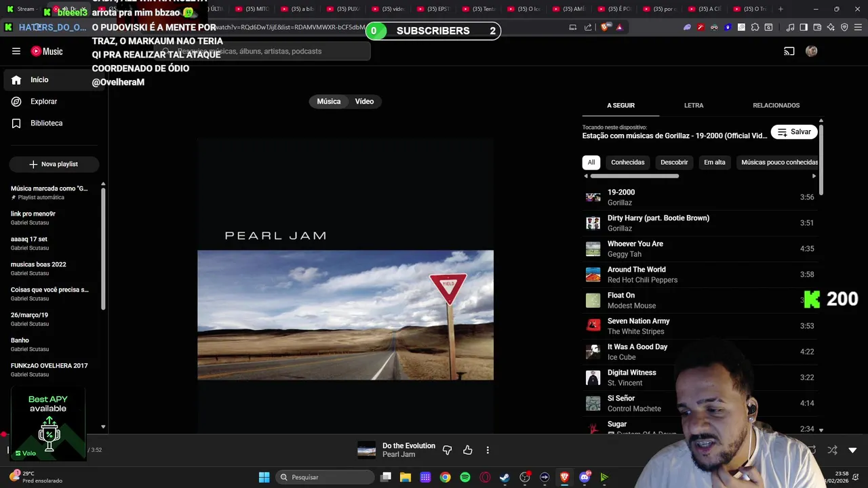The height and width of the screenshot is (488, 868).
Task: Play Whoever You Are by Geggy Tah
Action: pos(700,249)
